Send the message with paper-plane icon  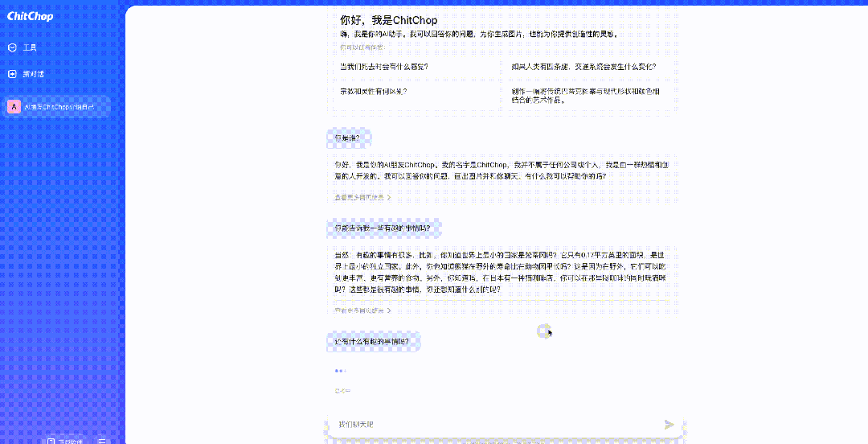(x=669, y=424)
